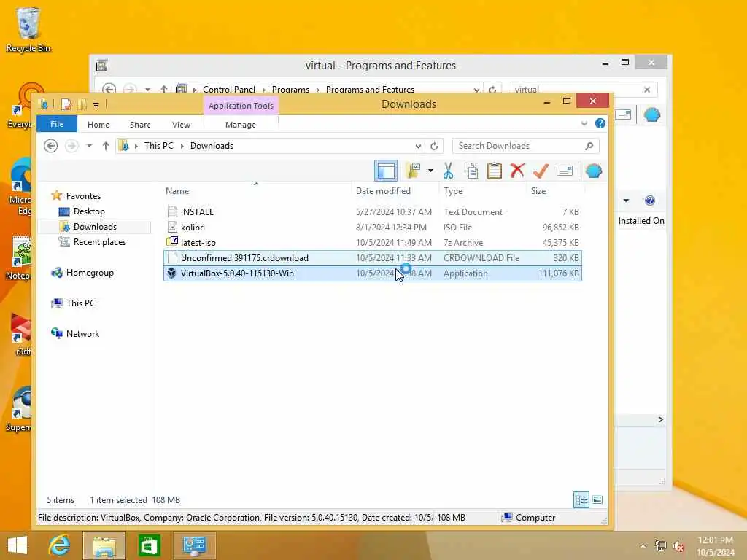
Task: Open Recent places in navigation pane
Action: coord(99,242)
